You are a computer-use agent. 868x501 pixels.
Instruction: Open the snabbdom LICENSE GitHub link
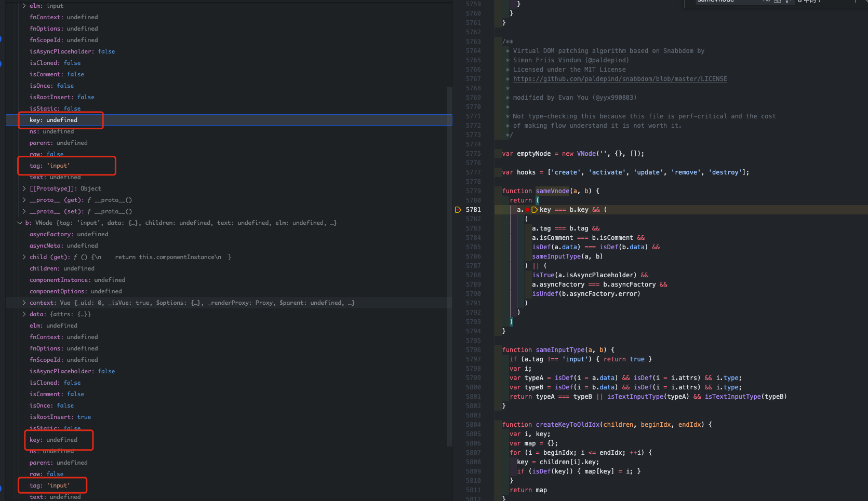point(620,79)
